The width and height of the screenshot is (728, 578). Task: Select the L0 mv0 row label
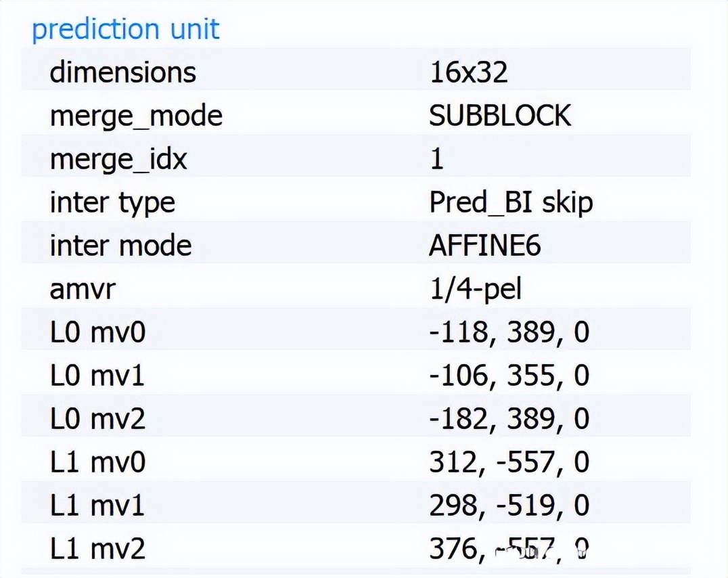pos(97,332)
